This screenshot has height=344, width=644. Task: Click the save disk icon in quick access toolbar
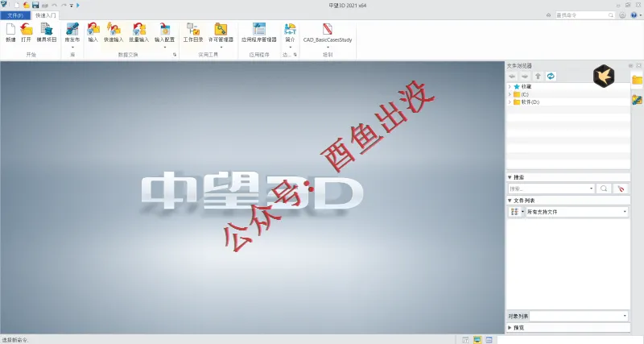[35, 6]
